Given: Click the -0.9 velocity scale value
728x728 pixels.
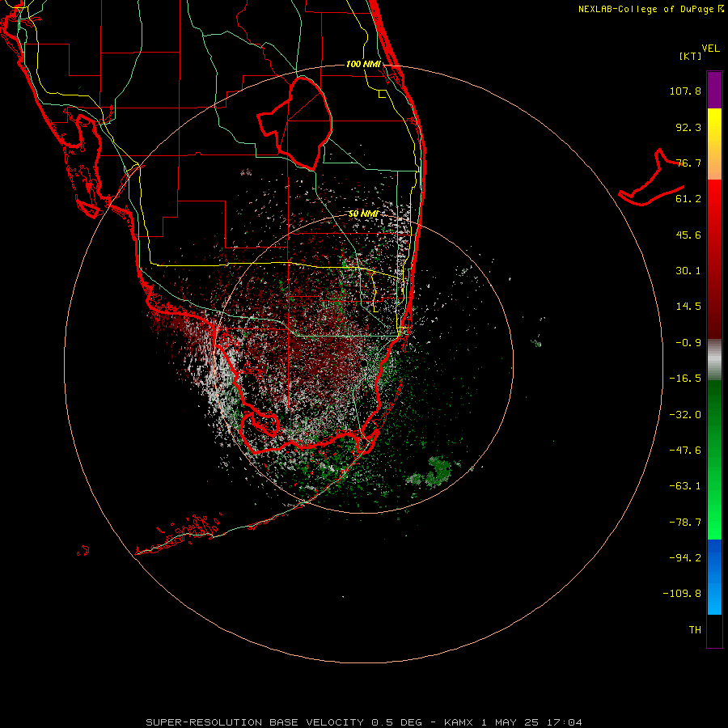Looking at the screenshot, I should pyautogui.click(x=688, y=343).
